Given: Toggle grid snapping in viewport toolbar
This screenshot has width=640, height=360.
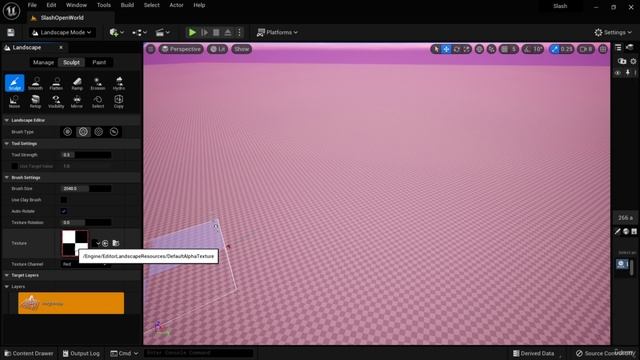Looking at the screenshot, I should tap(505, 49).
